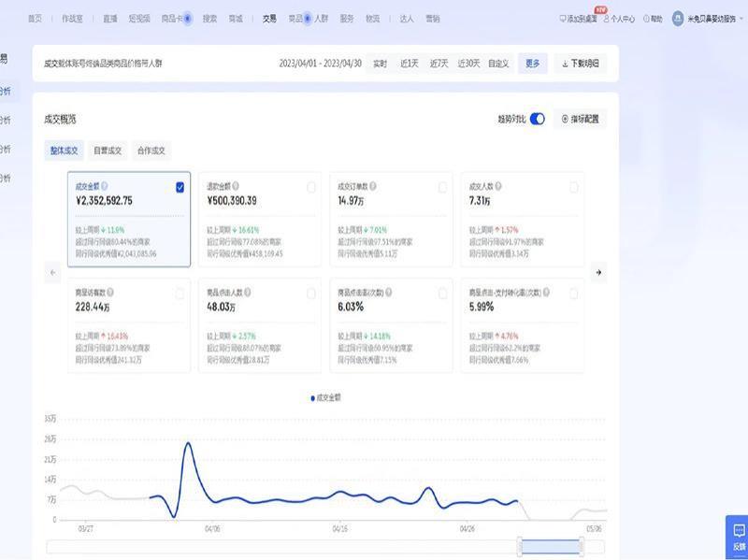748x560 pixels.
Task: Switch to the 自营成交 tab
Action: point(107,151)
